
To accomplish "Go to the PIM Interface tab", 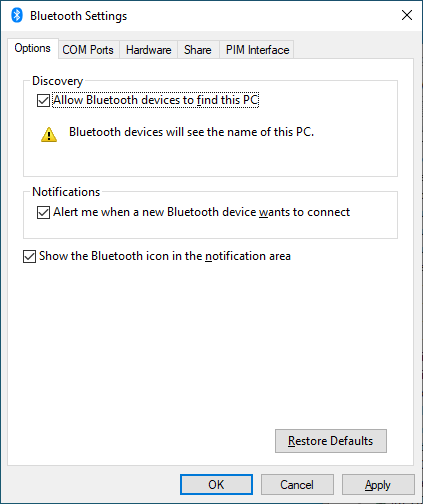I will 257,50.
